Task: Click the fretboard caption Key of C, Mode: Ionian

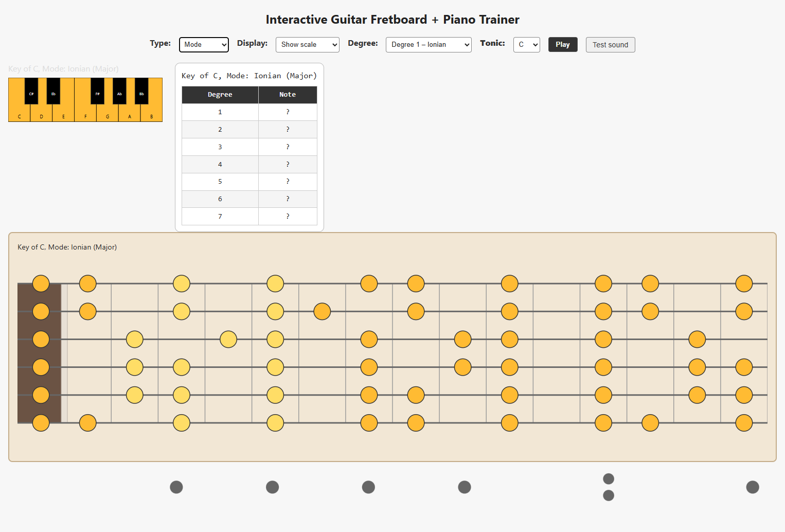Action: click(x=67, y=247)
